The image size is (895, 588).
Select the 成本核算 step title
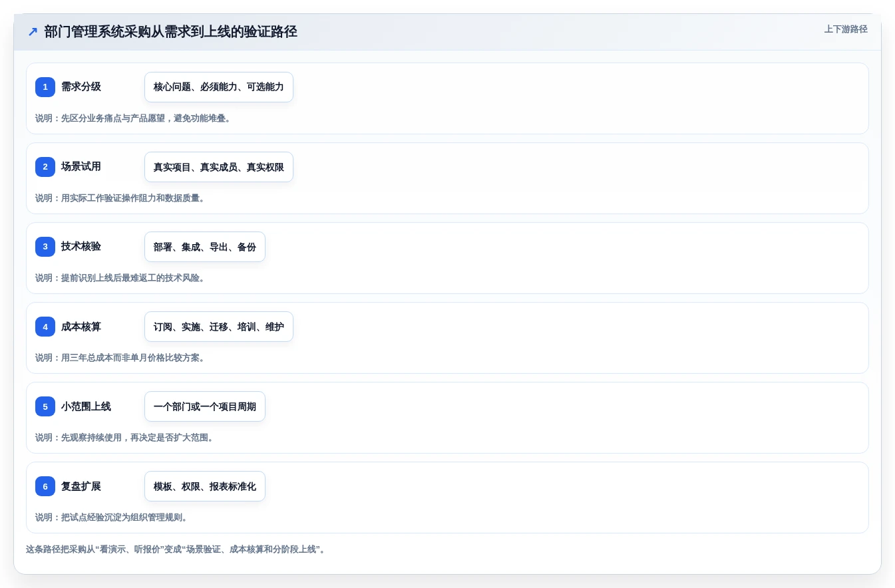click(81, 326)
